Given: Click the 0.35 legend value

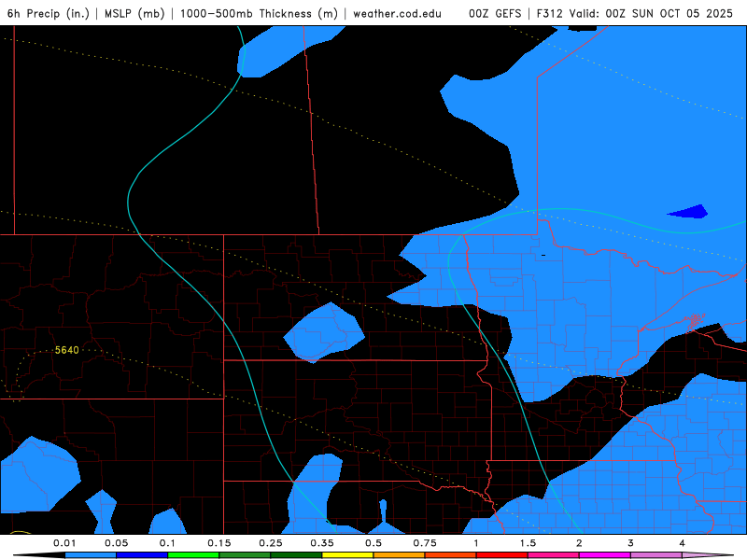Looking at the screenshot, I should pos(322,543).
